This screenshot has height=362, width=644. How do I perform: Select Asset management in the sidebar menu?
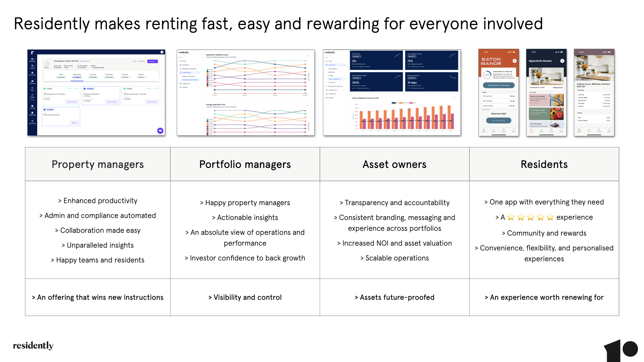[x=334, y=79]
